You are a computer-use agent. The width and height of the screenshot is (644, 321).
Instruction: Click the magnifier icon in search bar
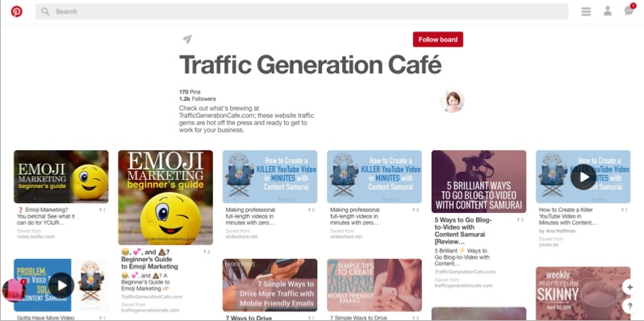pos(45,11)
